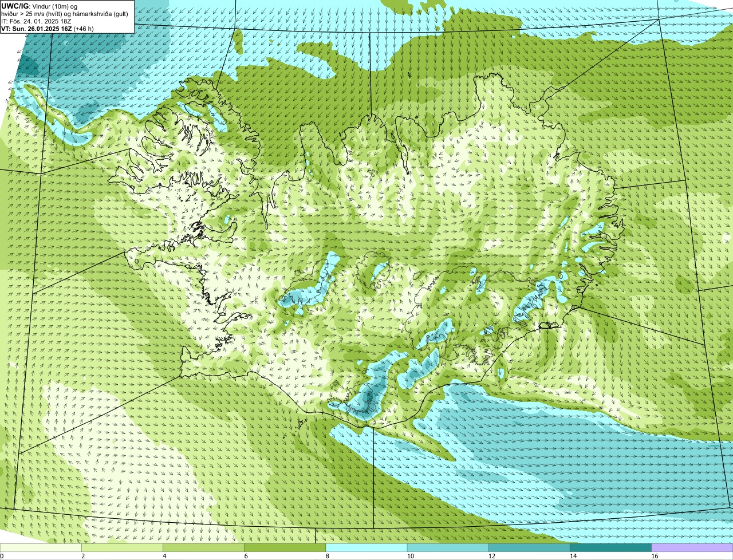Screen dimensions: 733x560
Task: Select the 'hviður > 25 m/s (hvítt)' description line
Action: (65, 13)
